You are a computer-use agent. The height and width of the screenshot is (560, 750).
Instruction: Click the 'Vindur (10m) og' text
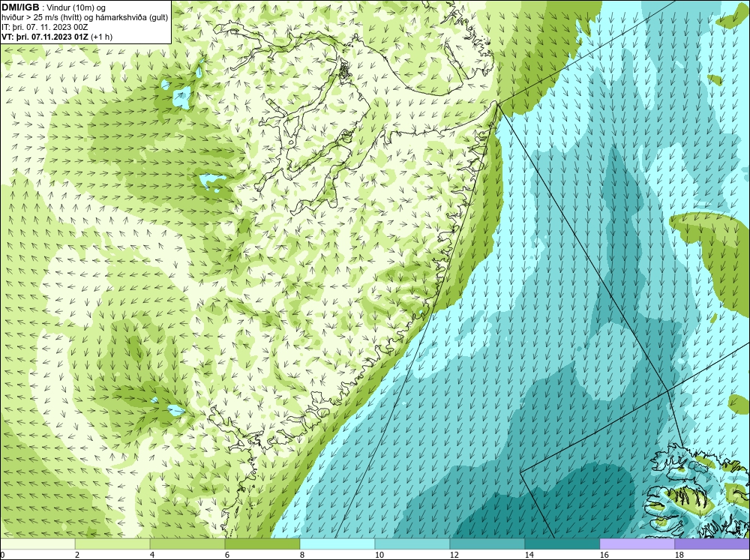77,7
